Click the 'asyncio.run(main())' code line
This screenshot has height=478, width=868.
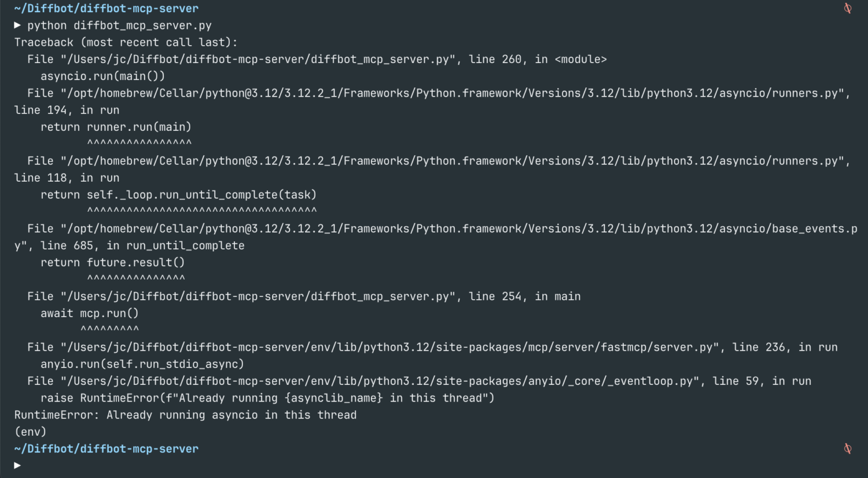coord(102,76)
